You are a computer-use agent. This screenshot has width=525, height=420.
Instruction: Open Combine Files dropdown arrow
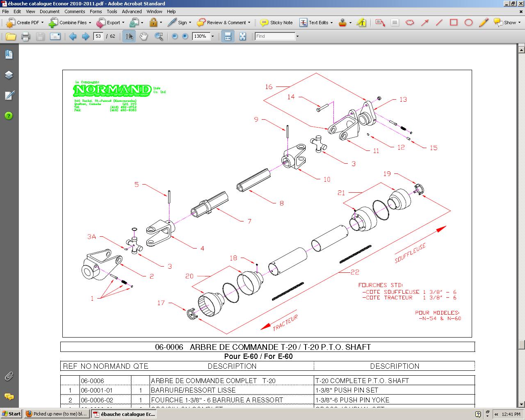pos(90,23)
